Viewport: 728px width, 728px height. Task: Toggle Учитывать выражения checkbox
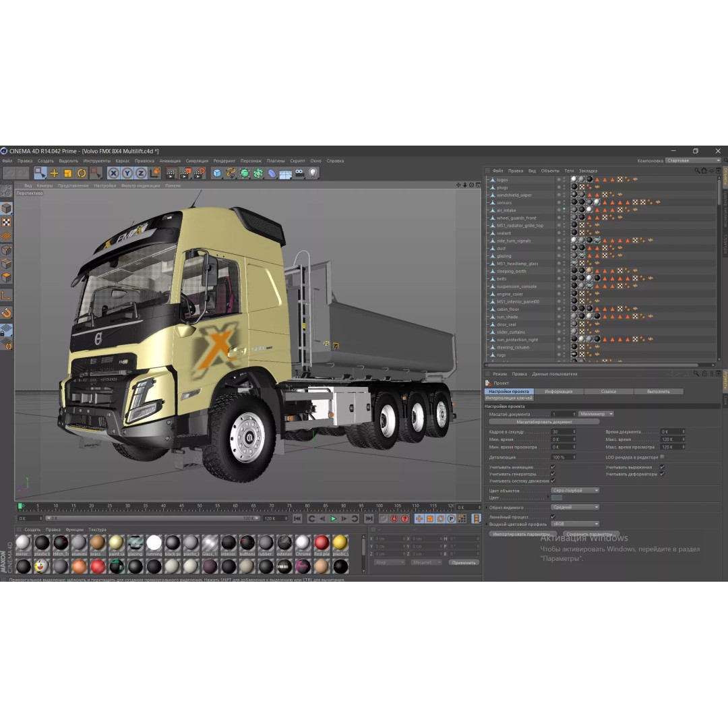[x=662, y=467]
